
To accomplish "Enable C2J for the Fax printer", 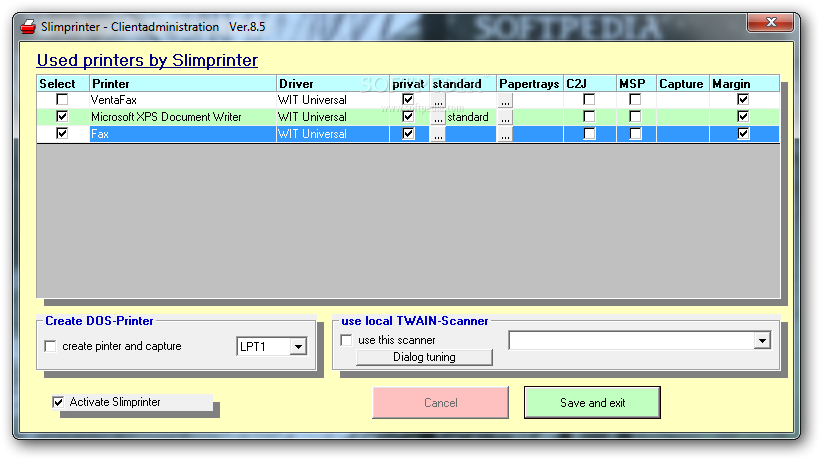I will (589, 133).
